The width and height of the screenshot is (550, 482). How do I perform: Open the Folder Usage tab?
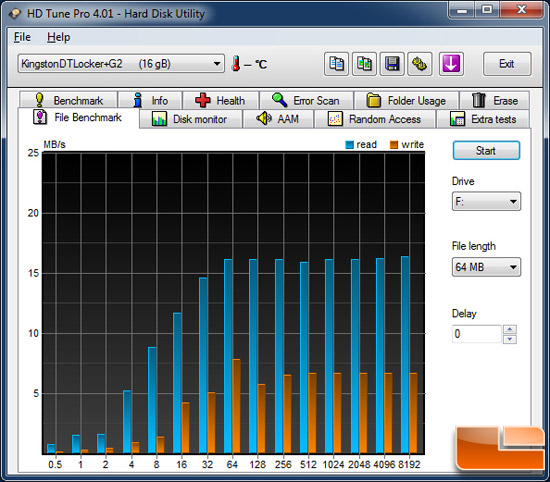pyautogui.click(x=407, y=100)
